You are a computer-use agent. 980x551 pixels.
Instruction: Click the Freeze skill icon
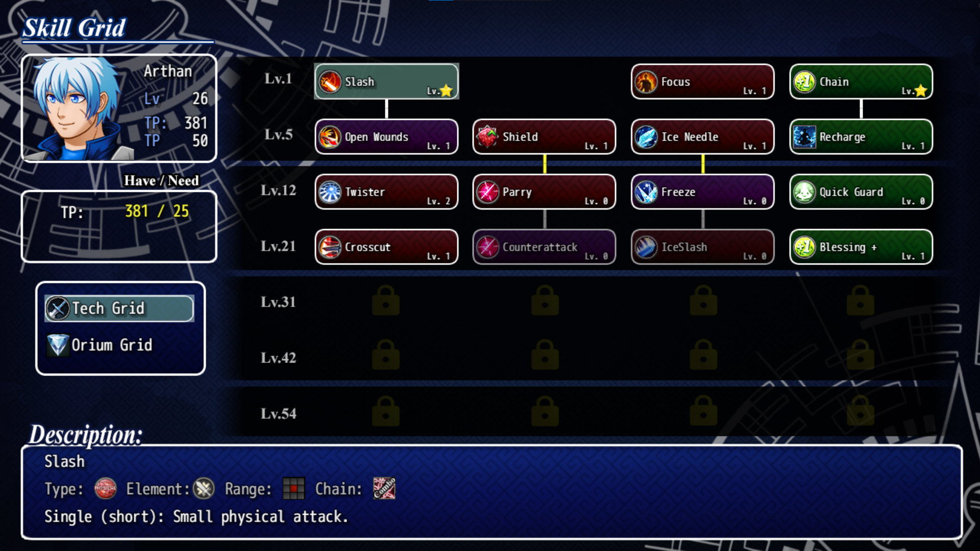click(x=646, y=192)
